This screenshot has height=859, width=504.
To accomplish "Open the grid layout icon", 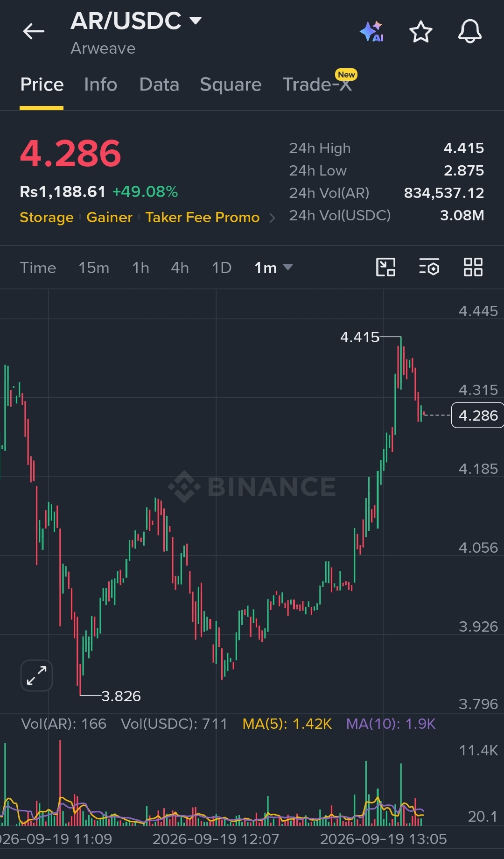I will [x=473, y=268].
